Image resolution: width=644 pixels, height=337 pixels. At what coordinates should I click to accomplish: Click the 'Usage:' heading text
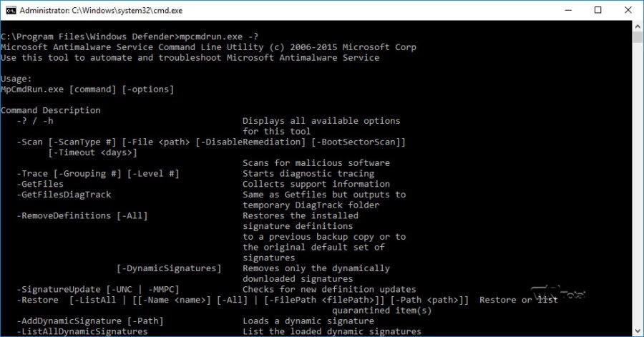tap(16, 79)
